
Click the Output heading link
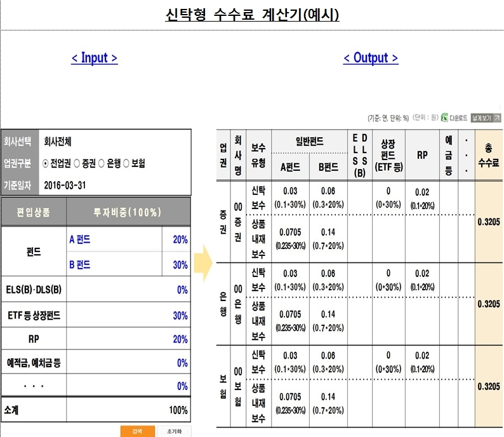(371, 58)
